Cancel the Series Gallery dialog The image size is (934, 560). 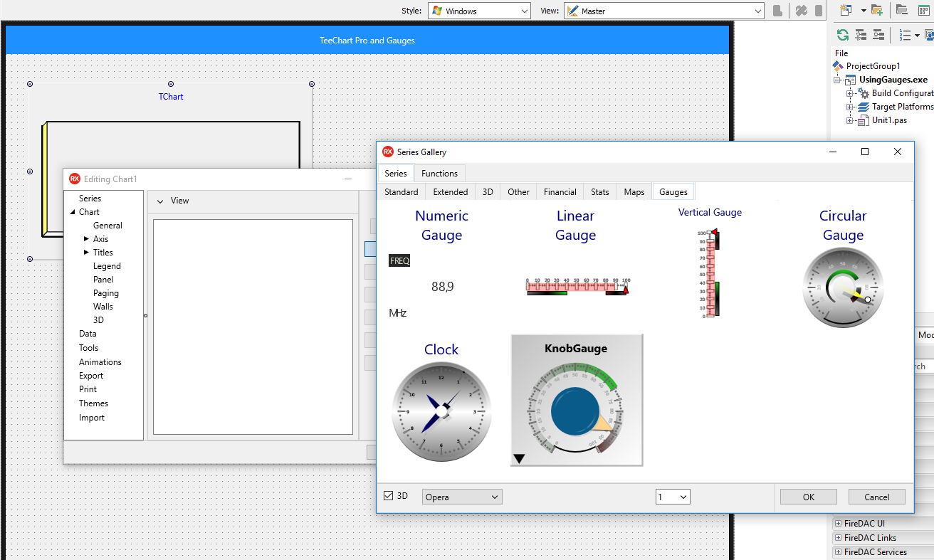[x=876, y=497]
